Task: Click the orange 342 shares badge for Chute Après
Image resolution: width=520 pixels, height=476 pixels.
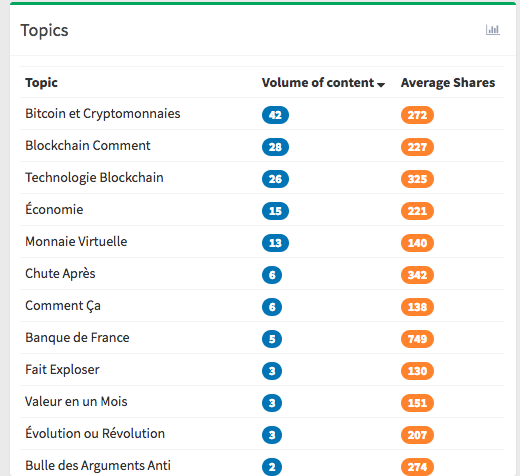Action: (x=417, y=275)
